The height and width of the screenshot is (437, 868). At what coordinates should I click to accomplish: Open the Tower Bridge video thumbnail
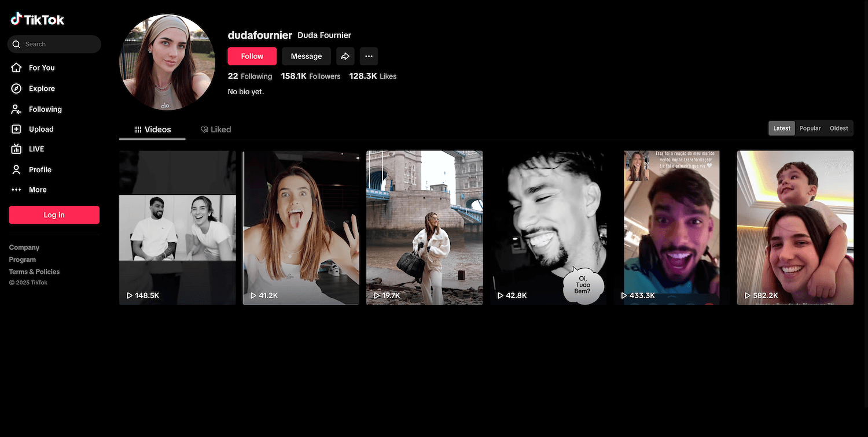point(424,228)
